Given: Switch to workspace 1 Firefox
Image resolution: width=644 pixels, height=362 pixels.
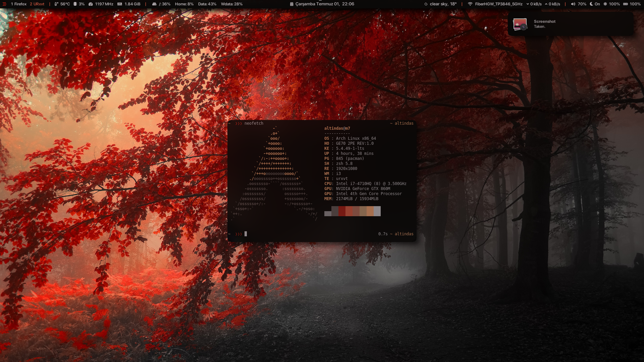Looking at the screenshot, I should point(19,4).
